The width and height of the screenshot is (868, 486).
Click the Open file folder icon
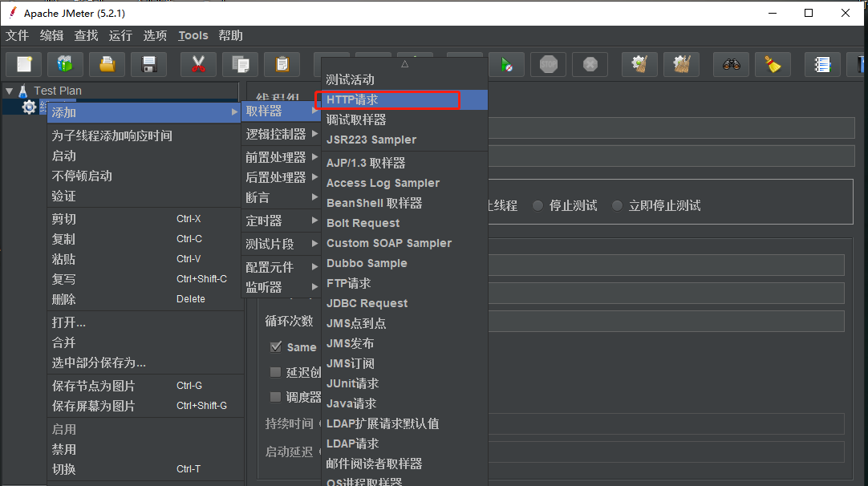click(x=107, y=64)
